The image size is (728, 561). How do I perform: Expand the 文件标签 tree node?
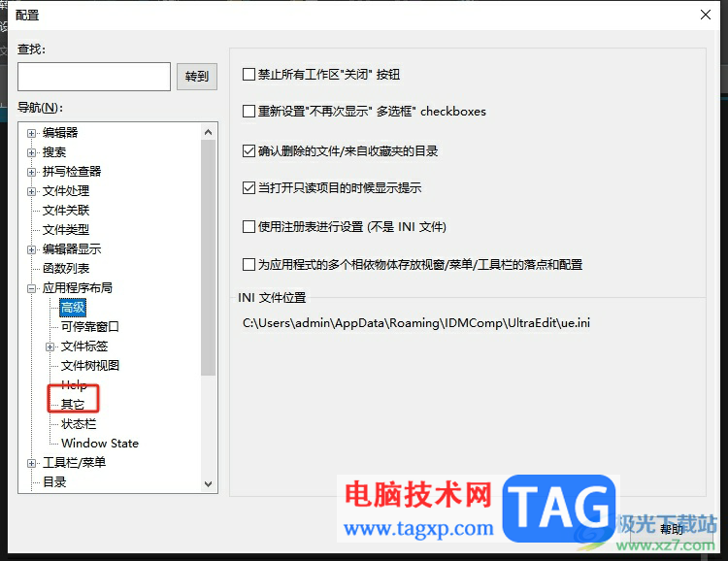(50, 346)
